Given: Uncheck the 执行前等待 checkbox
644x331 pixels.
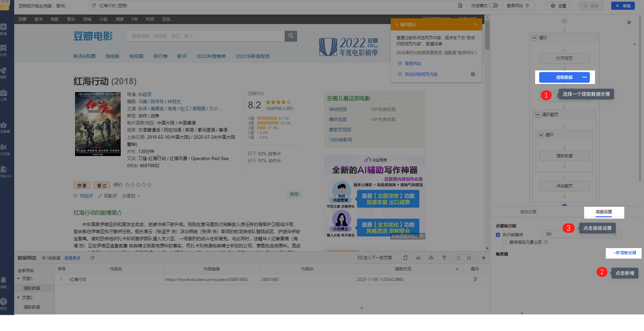Looking at the screenshot, I should click(498, 235).
